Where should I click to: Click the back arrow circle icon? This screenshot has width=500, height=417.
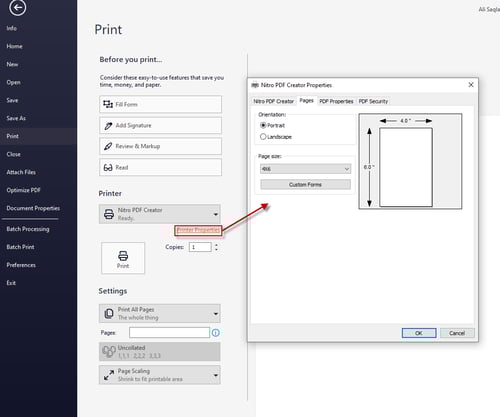click(17, 7)
